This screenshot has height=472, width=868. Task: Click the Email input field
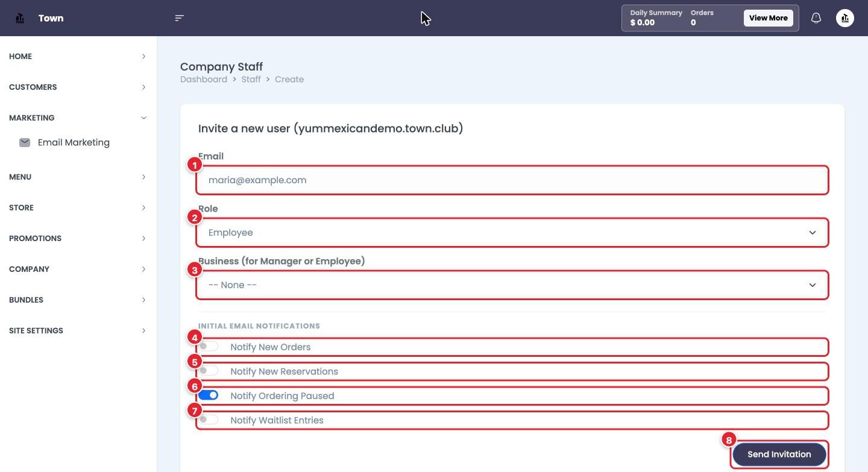click(512, 180)
